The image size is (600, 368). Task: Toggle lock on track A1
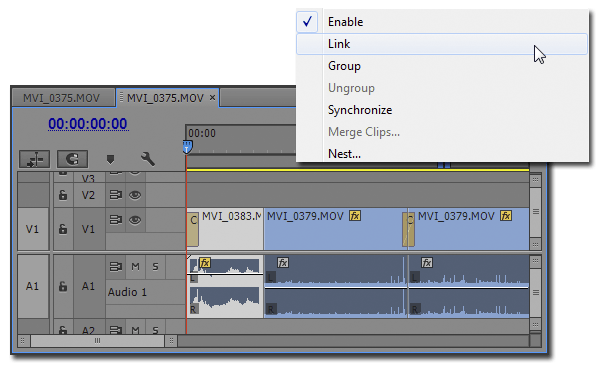(x=63, y=286)
